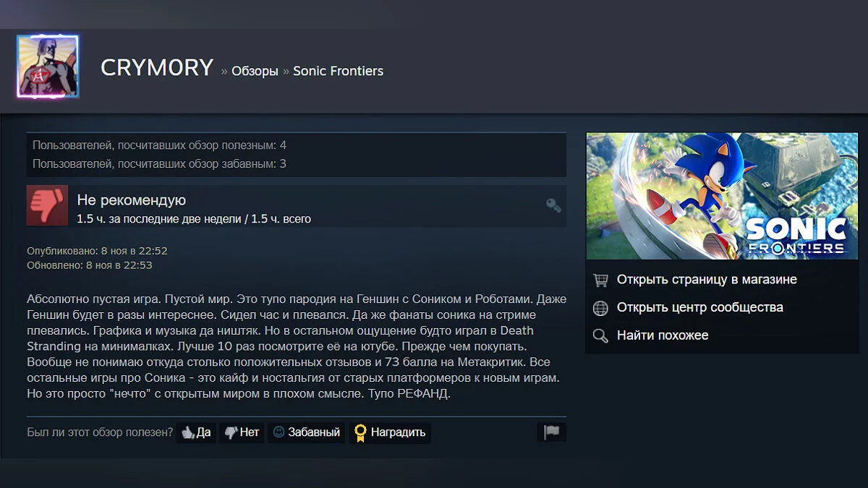Open the Sonic Frontiers game banner image
This screenshot has width=868, height=488.
click(722, 196)
